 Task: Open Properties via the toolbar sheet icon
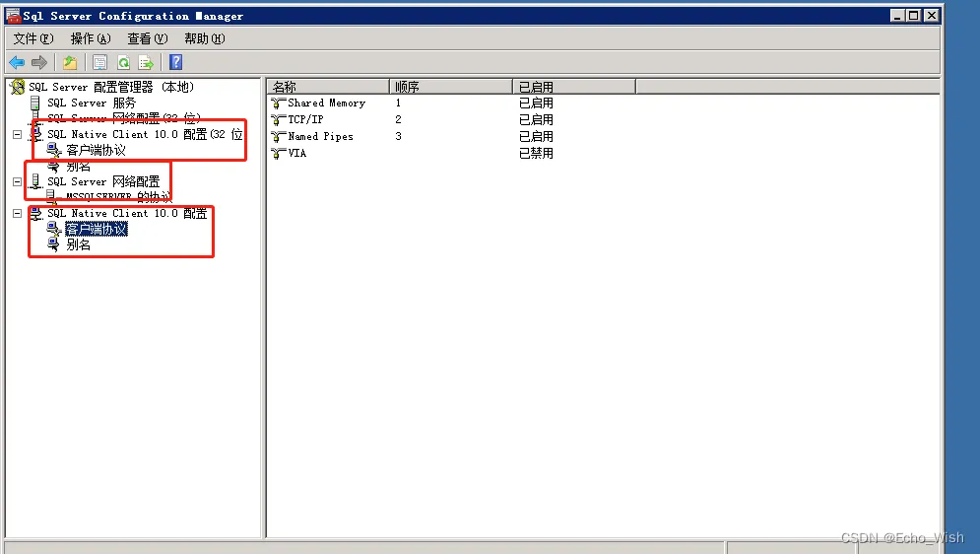click(x=99, y=62)
